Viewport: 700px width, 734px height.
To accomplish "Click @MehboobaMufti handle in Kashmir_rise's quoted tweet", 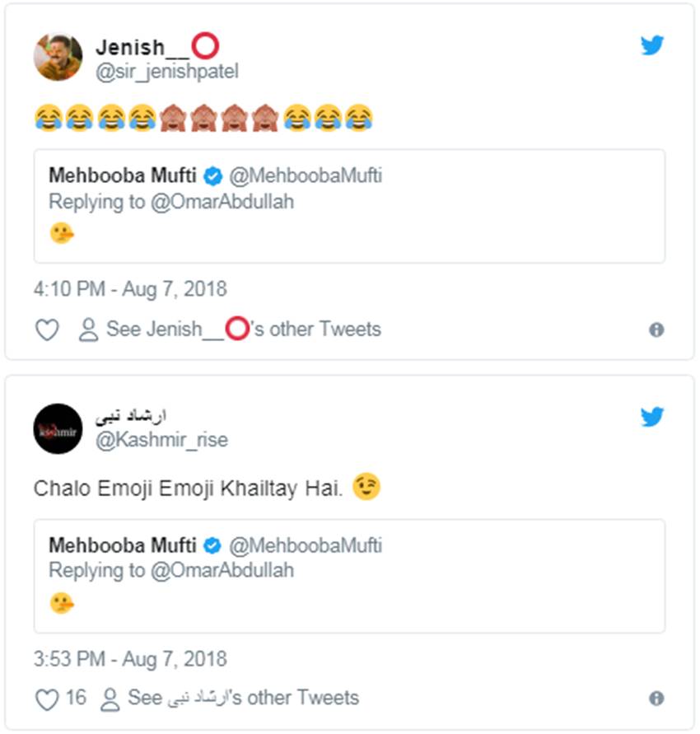I will pyautogui.click(x=305, y=545).
